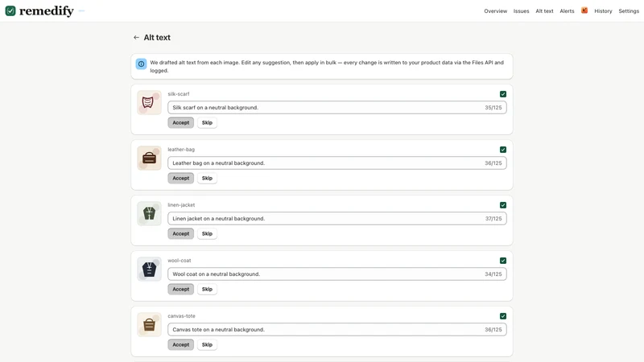The width and height of the screenshot is (644, 362).
Task: Accept the canvas tote alt text
Action: pos(180,344)
